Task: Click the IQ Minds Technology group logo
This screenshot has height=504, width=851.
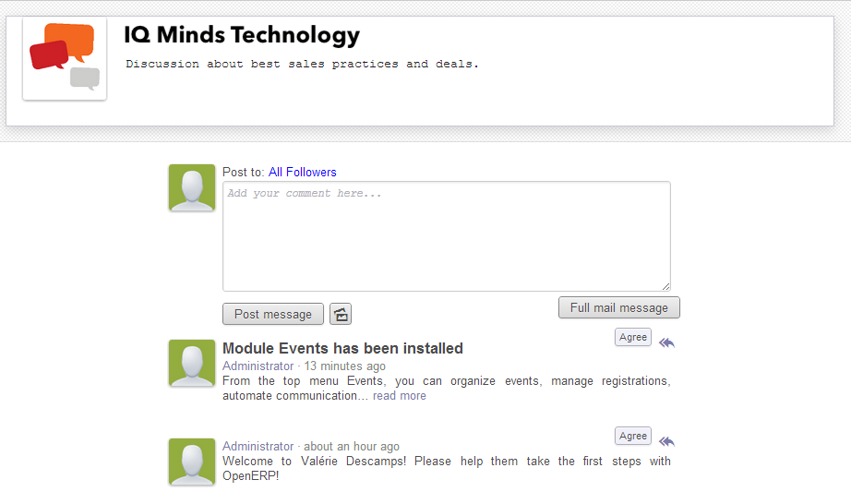Action: [x=65, y=58]
